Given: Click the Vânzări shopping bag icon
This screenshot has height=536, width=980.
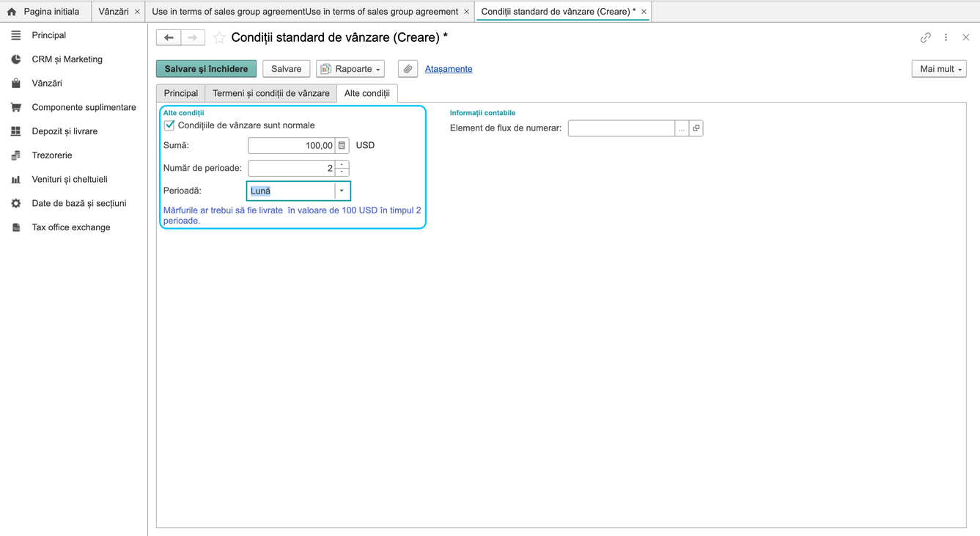Looking at the screenshot, I should pos(16,84).
